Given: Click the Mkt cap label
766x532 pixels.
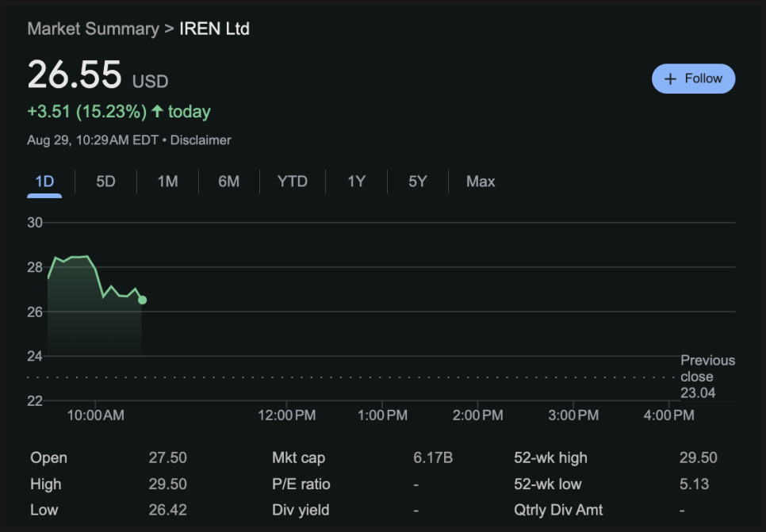Looking at the screenshot, I should [x=298, y=457].
